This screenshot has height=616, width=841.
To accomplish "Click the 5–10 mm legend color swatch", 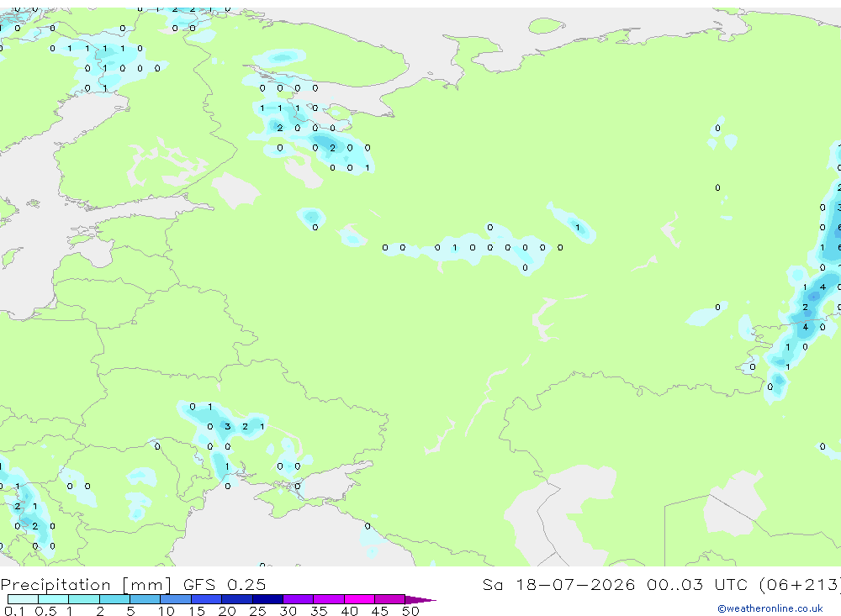I will point(145,599).
